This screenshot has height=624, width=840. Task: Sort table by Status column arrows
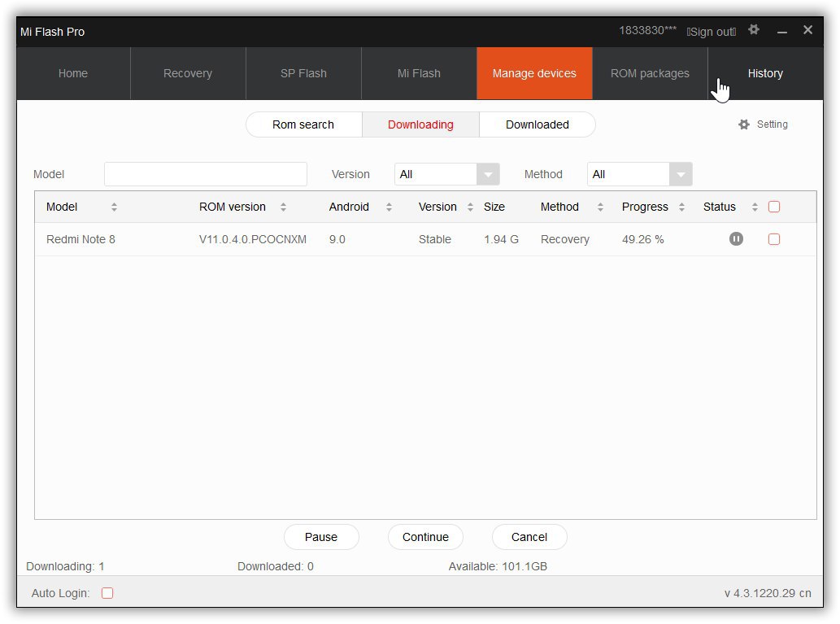pos(755,207)
